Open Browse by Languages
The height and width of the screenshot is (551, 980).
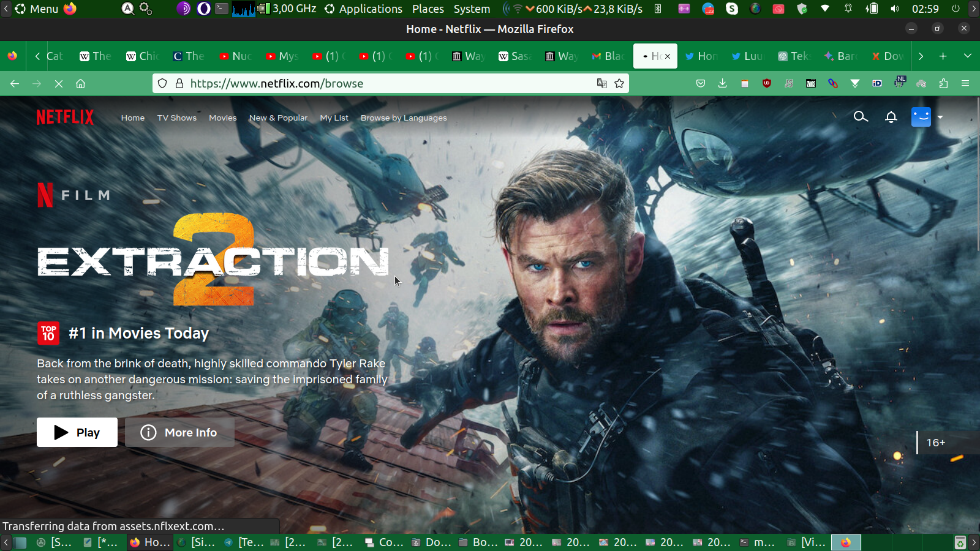click(404, 118)
